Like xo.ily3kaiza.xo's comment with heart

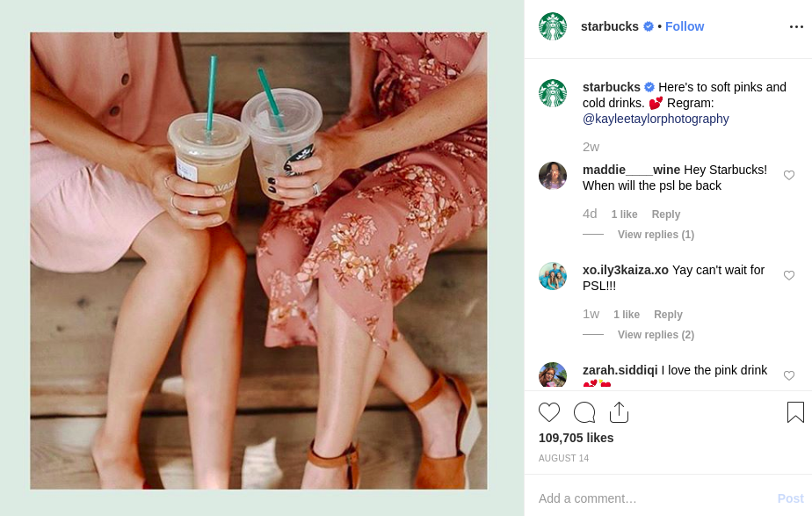pos(788,275)
